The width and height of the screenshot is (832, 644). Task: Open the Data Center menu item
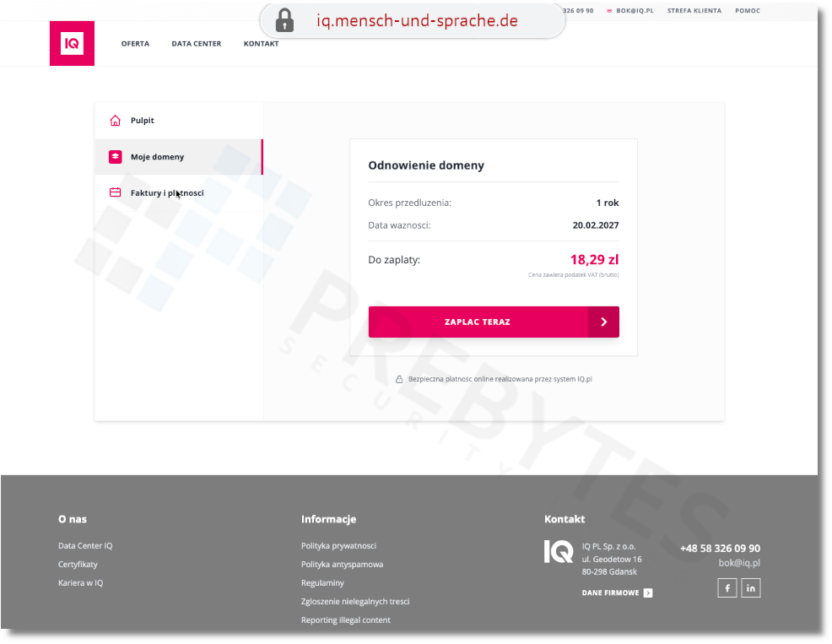[x=197, y=44]
